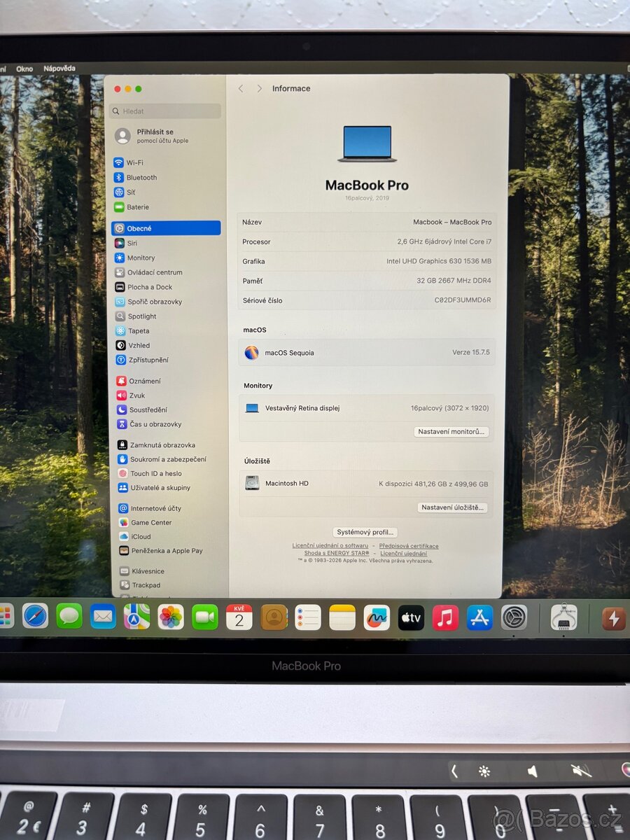This screenshot has height=840, width=630.
Task: Open Mail from the Dock
Action: click(x=103, y=617)
